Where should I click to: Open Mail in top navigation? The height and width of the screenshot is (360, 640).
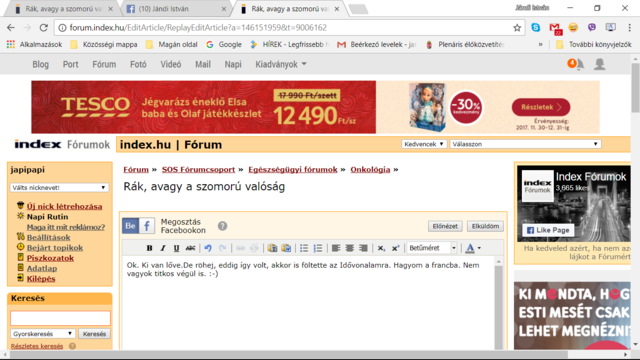coord(203,64)
